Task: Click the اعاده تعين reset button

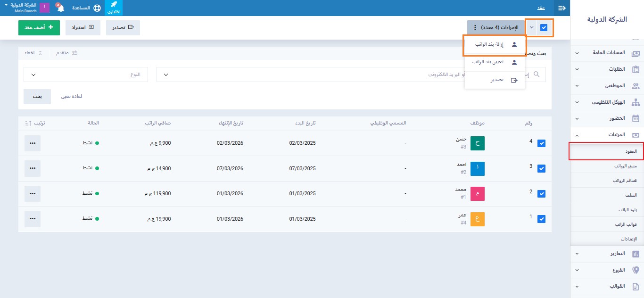Action: pos(72,96)
